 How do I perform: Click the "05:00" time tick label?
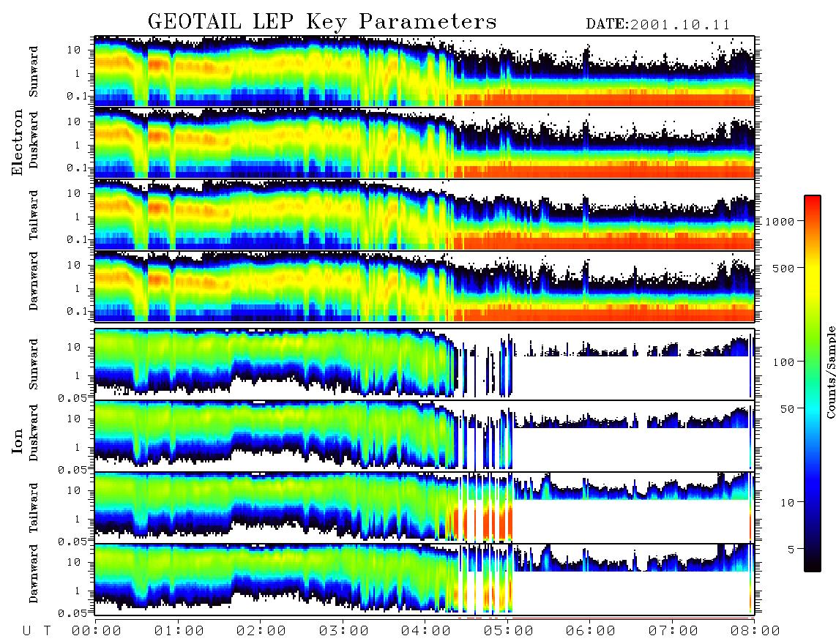[509, 632]
